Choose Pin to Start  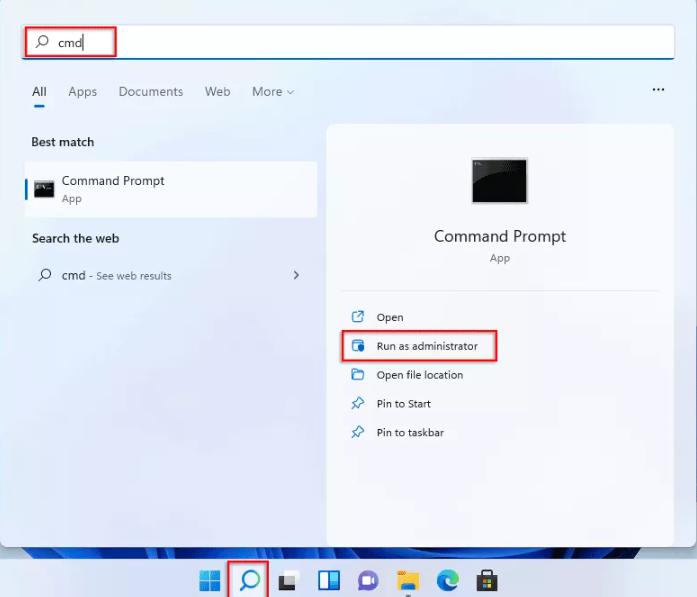coord(404,404)
